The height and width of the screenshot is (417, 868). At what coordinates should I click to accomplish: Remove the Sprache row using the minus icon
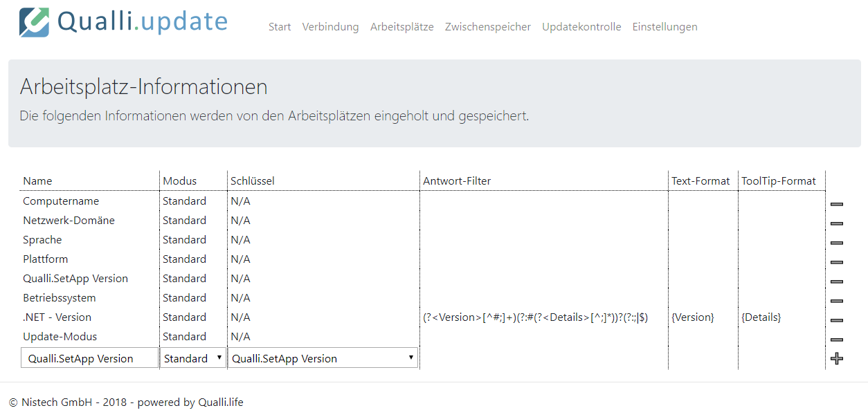click(837, 243)
